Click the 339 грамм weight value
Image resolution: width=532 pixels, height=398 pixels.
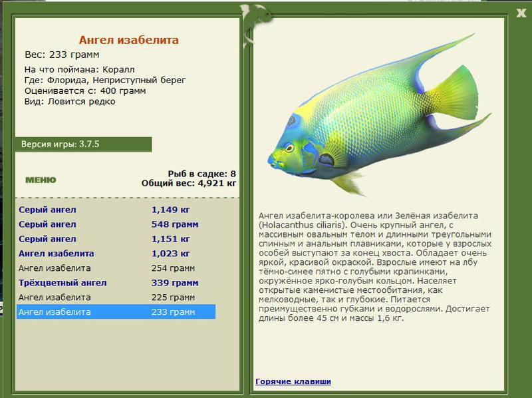175,283
